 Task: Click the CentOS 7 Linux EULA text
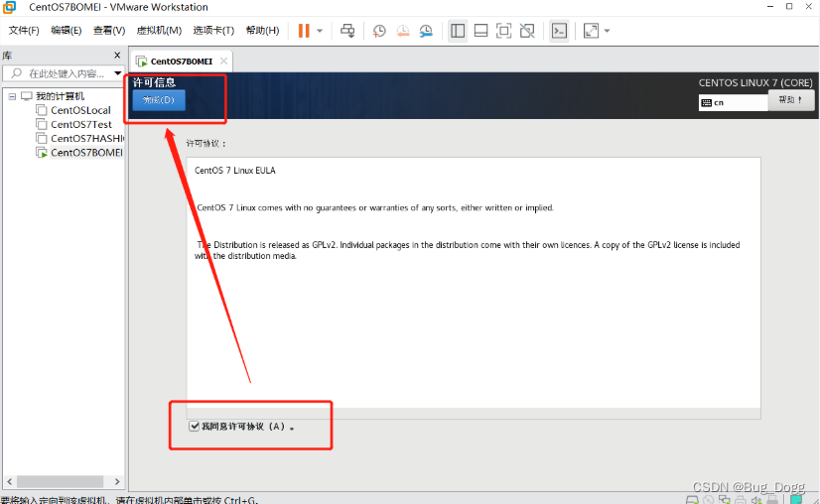pyautogui.click(x=235, y=171)
